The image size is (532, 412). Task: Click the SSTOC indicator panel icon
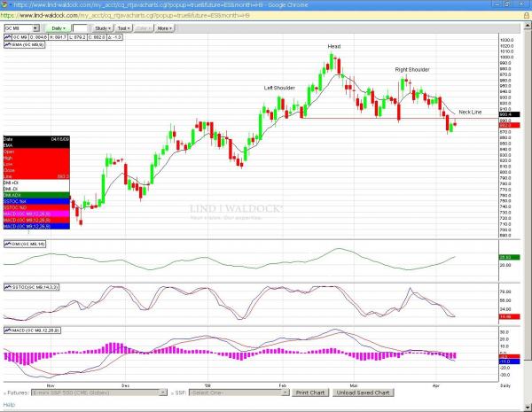tap(6, 286)
